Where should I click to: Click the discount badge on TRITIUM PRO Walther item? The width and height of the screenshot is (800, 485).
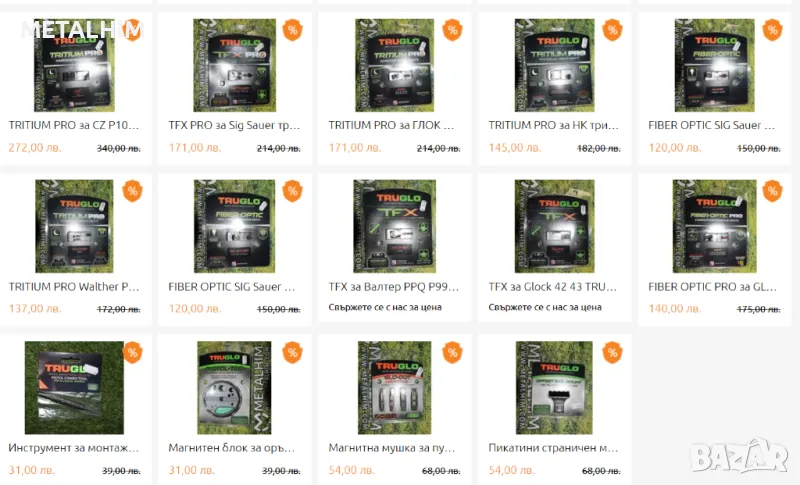coord(133,191)
